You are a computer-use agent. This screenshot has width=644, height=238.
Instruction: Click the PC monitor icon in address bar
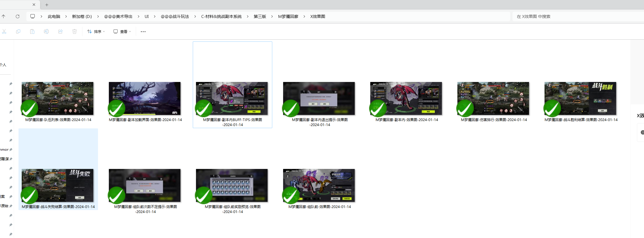(33, 16)
